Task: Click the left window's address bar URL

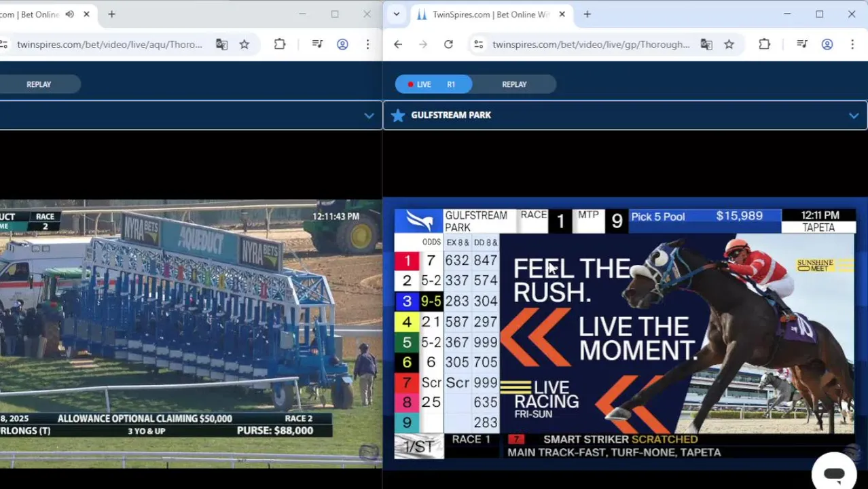Action: click(109, 44)
